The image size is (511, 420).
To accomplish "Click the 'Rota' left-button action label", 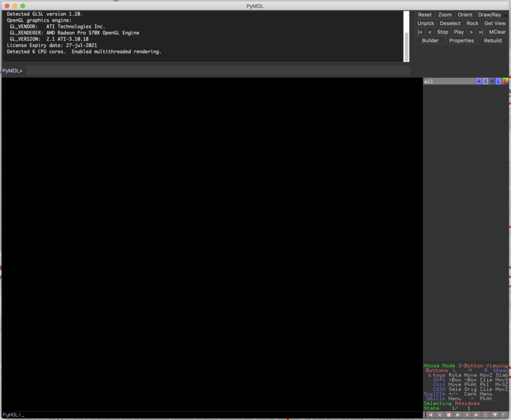I will tap(455, 376).
